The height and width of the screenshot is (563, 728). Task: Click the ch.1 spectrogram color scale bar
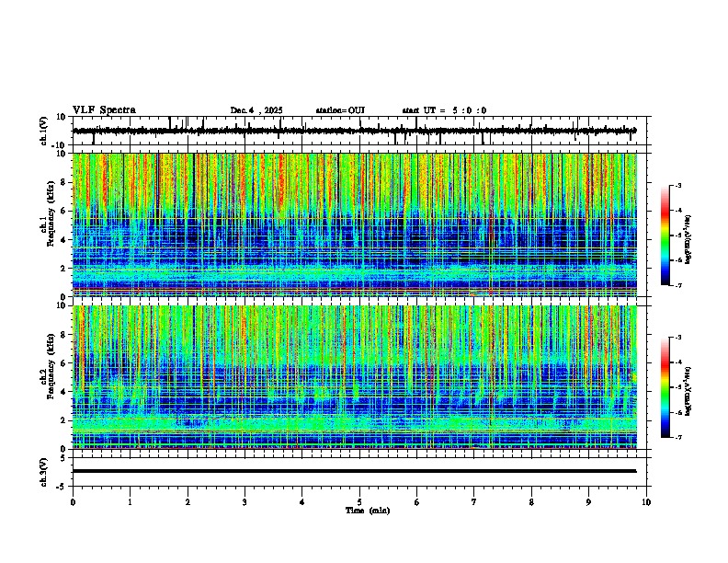click(x=665, y=236)
